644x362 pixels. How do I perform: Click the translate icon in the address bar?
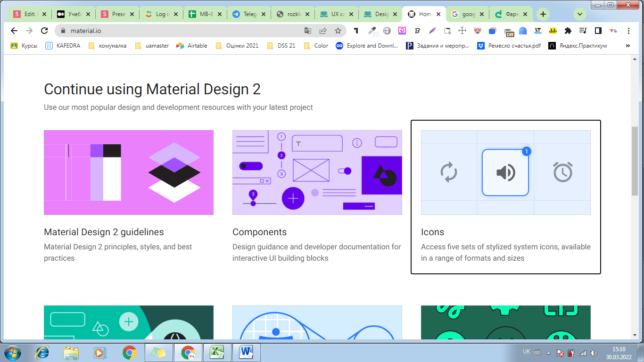(x=308, y=31)
